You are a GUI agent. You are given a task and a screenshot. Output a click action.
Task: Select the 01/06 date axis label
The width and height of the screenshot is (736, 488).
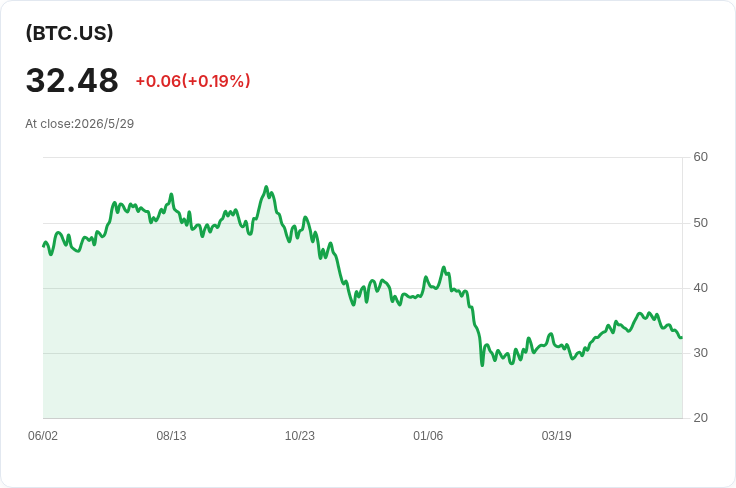pyautogui.click(x=428, y=436)
